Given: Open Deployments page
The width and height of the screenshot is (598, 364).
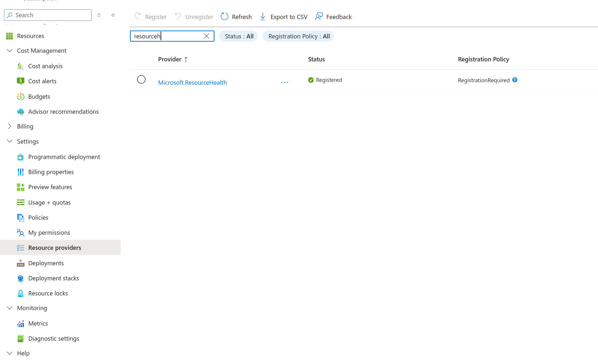Looking at the screenshot, I should point(46,263).
